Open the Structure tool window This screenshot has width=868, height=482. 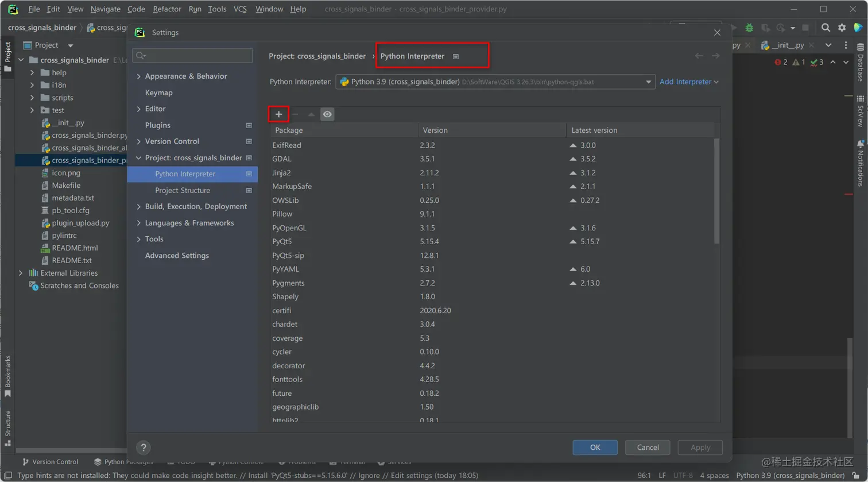point(7,427)
